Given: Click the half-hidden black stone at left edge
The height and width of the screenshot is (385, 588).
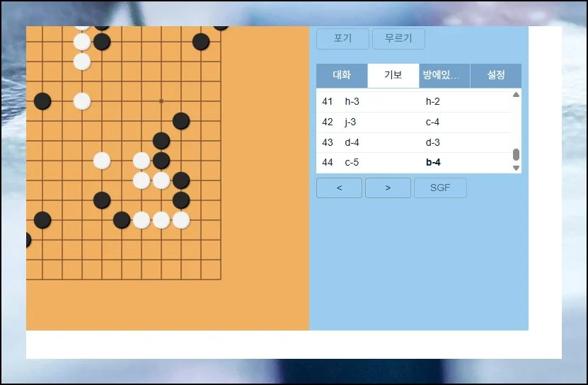Looking at the screenshot, I should 28,240.
